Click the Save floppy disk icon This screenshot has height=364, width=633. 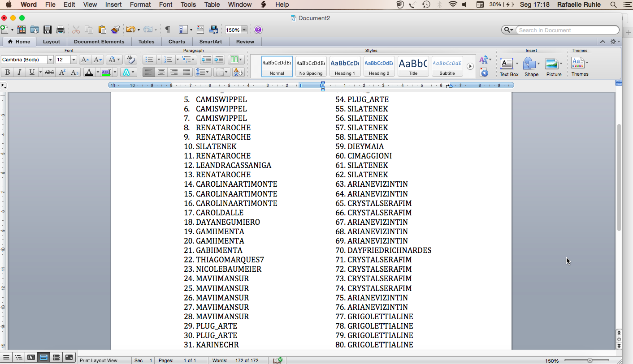click(x=48, y=30)
